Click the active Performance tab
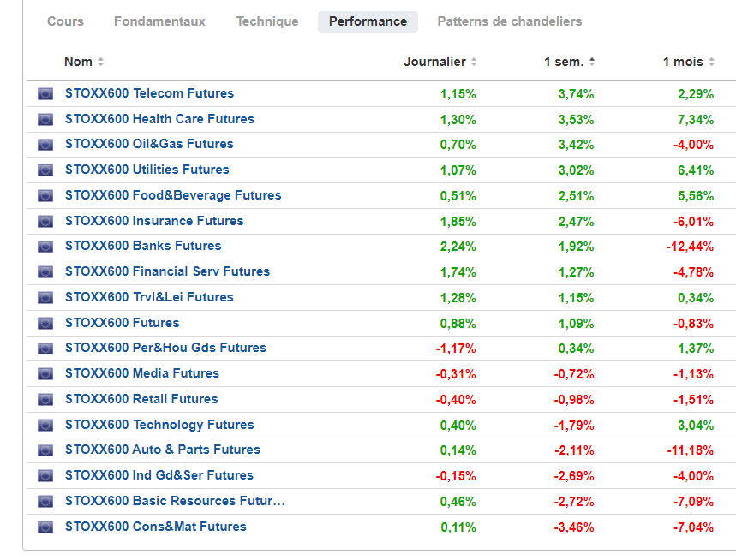This screenshot has height=560, width=736. tap(368, 21)
